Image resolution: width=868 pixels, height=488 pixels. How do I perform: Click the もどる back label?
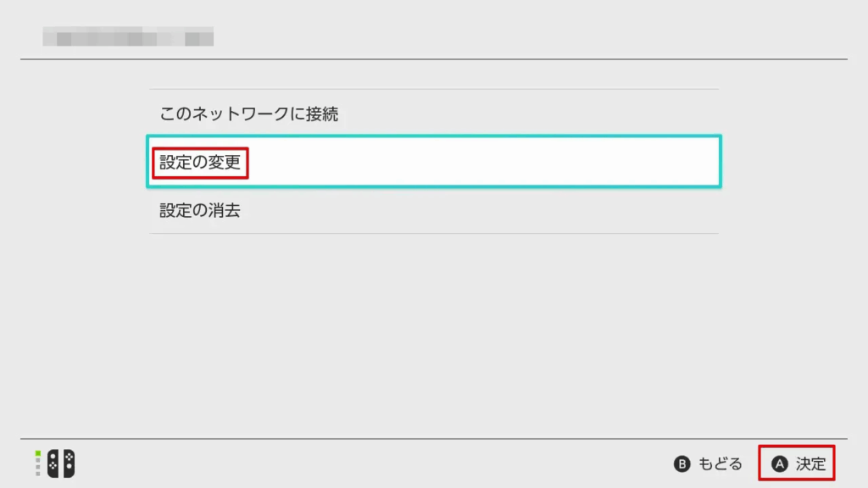(720, 463)
